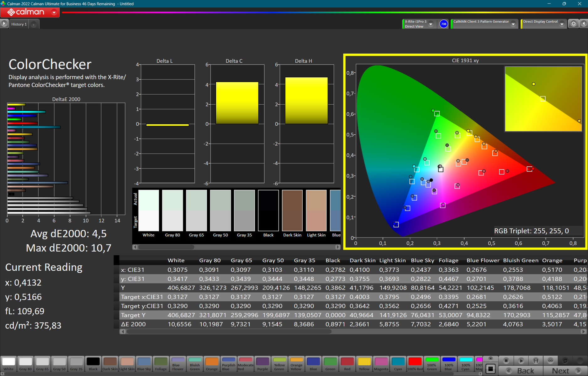
Task: Toggle continuous read with the infinity icon
Action: click(x=550, y=361)
